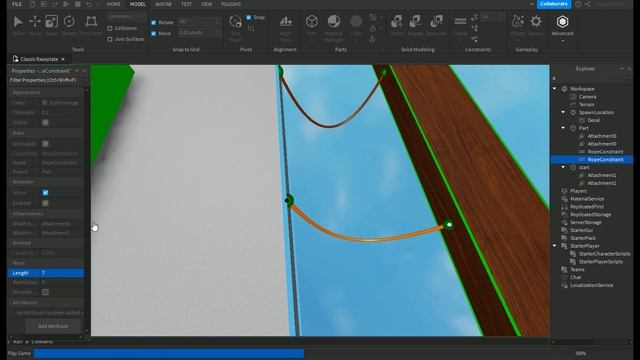Click the Stop square in title bar
The height and width of the screenshot is (360, 640).
pyautogui.click(x=78, y=4)
